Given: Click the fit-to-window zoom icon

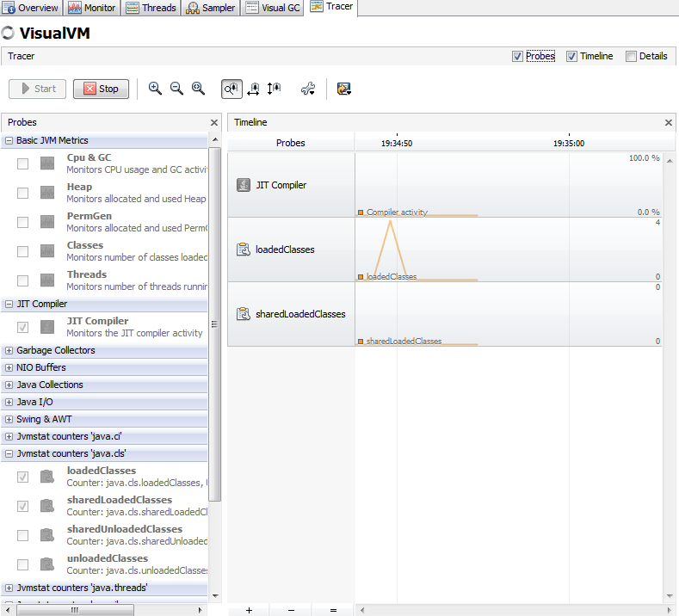Looking at the screenshot, I should [198, 89].
